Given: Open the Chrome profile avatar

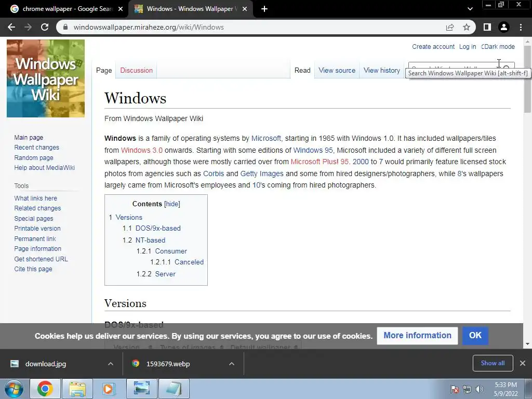Looking at the screenshot, I should coord(504,27).
